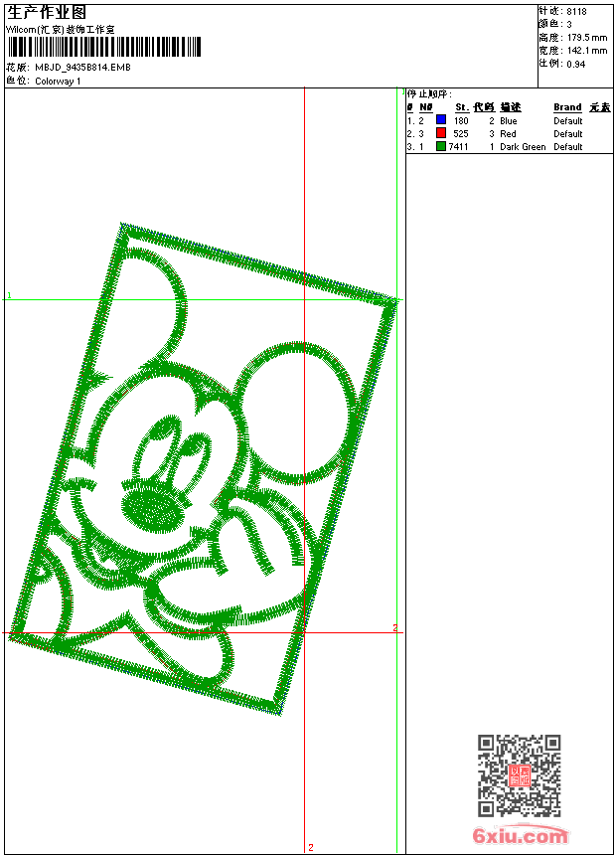Click the red '2' marker at bottom of vertical guide
Screen dimensions: 616x855
(311, 847)
